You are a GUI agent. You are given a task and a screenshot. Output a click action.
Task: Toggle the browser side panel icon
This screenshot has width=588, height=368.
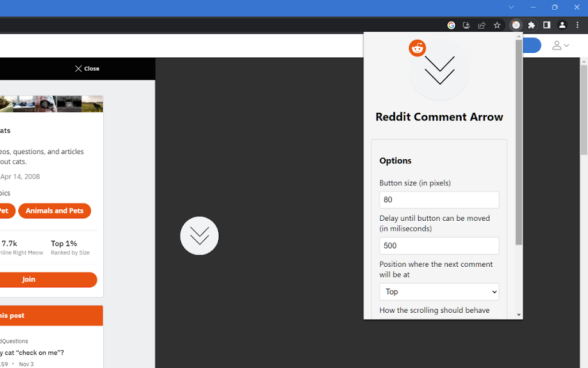click(x=547, y=25)
